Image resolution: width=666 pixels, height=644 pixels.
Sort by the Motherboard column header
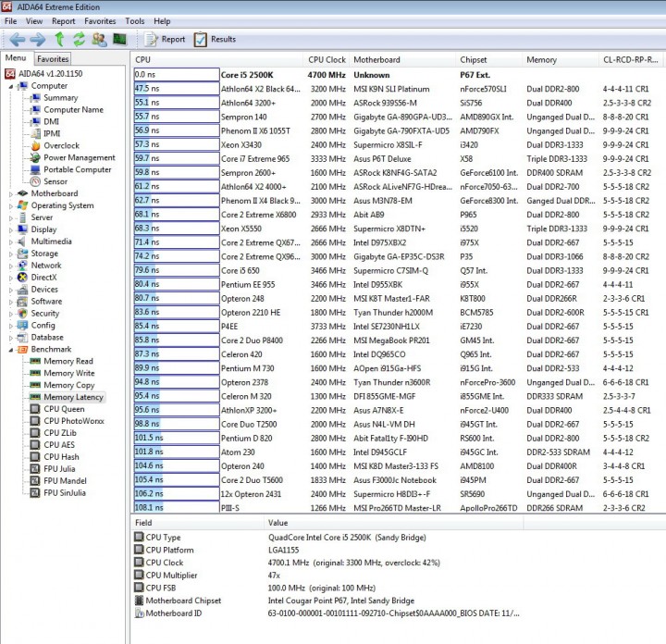[x=402, y=60]
